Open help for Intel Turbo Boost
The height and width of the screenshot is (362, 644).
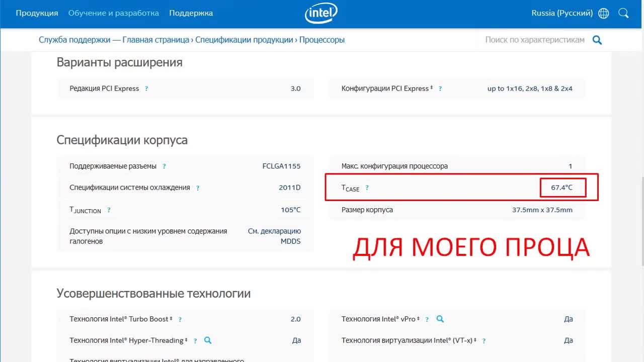[180, 319]
